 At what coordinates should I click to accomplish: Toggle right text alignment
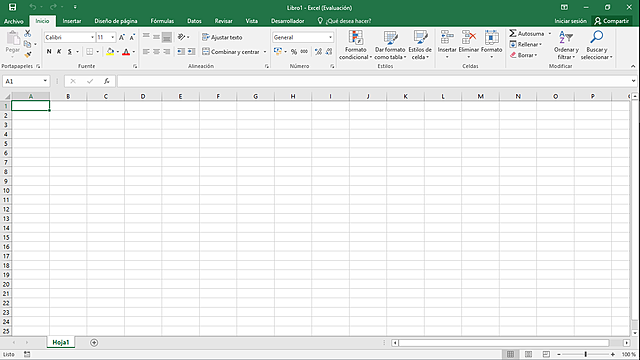[167, 51]
